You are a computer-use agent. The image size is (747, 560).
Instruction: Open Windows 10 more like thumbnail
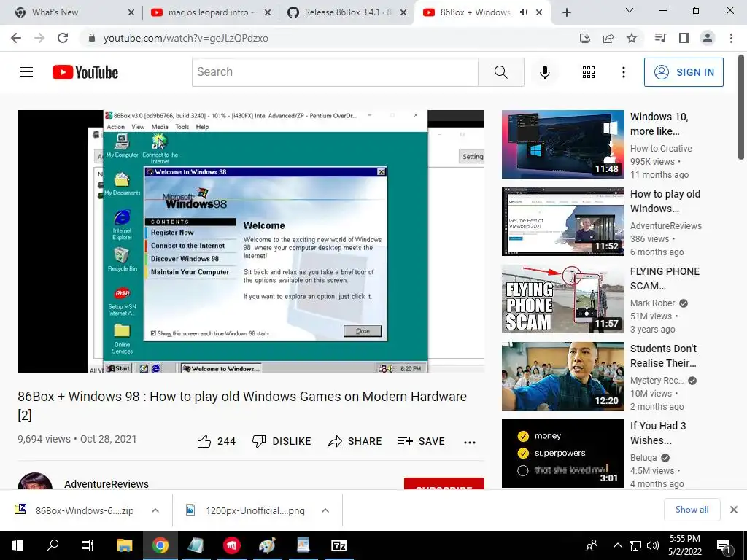pos(562,144)
